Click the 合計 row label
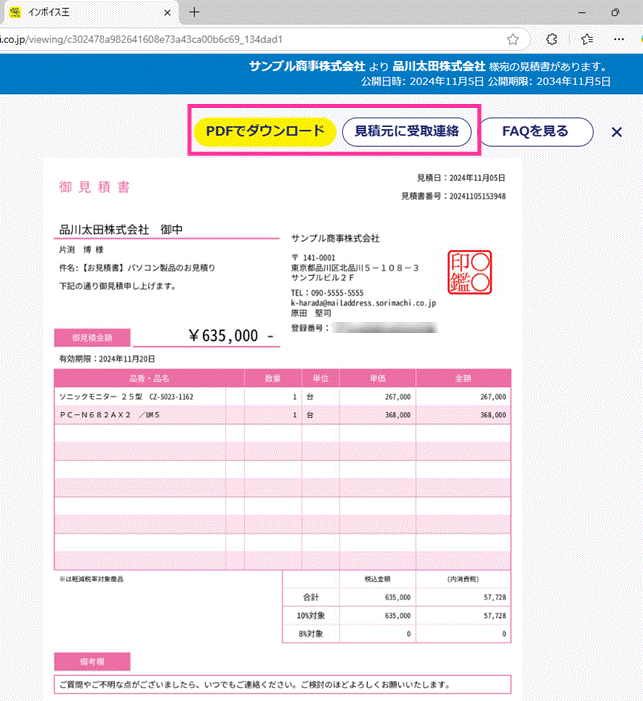The height and width of the screenshot is (701, 643). point(311,597)
